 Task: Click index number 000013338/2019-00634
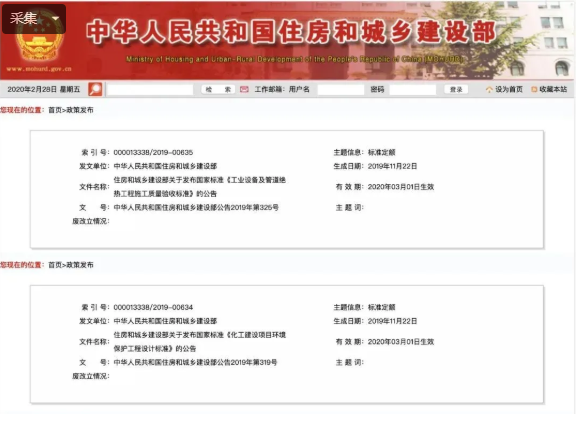[153, 307]
